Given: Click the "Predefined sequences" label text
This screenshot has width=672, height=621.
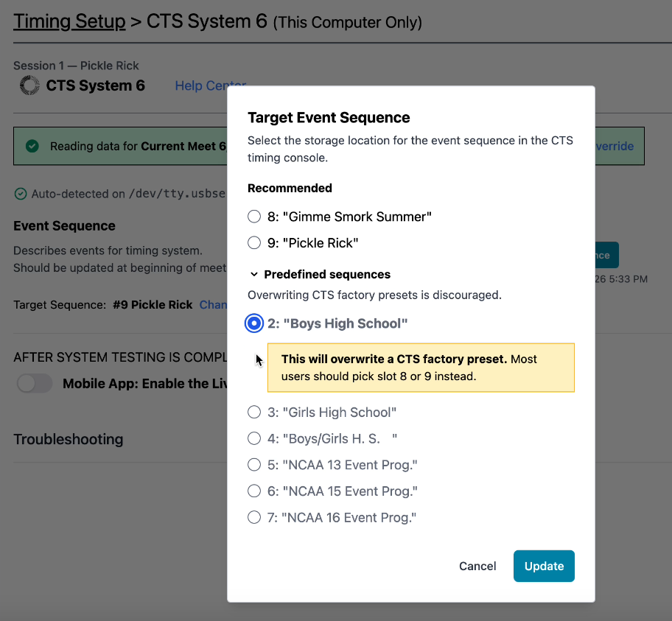Looking at the screenshot, I should click(x=327, y=274).
